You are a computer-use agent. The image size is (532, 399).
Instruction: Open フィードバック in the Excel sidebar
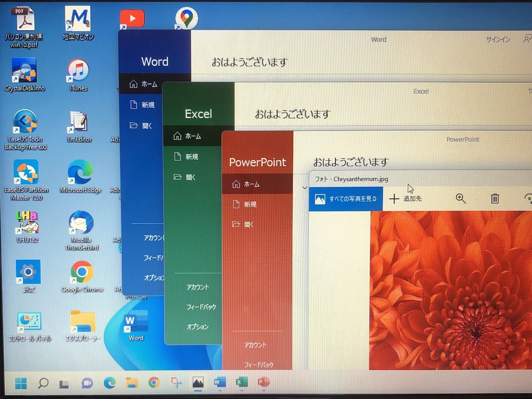[201, 307]
